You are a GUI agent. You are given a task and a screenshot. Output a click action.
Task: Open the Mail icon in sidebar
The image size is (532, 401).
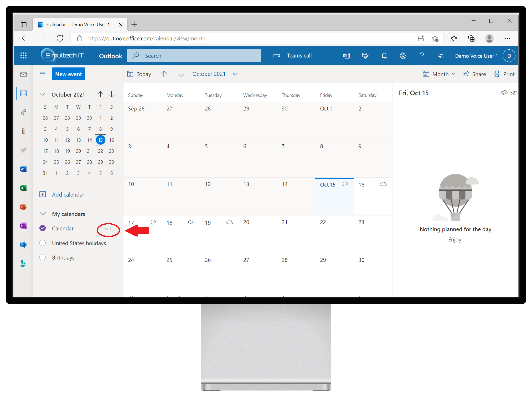coord(23,75)
